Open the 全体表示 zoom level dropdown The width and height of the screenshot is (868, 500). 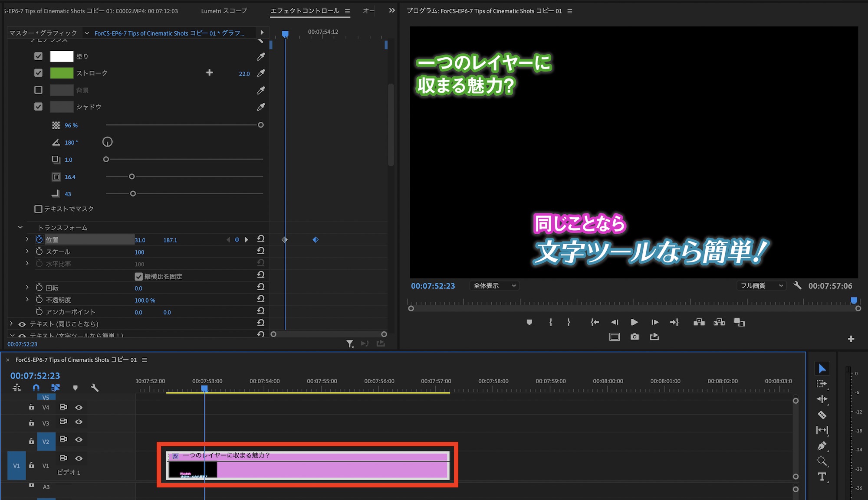494,286
